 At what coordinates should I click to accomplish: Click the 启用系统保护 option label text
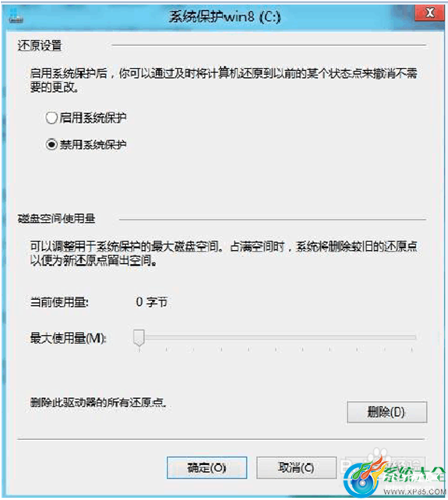(93, 118)
